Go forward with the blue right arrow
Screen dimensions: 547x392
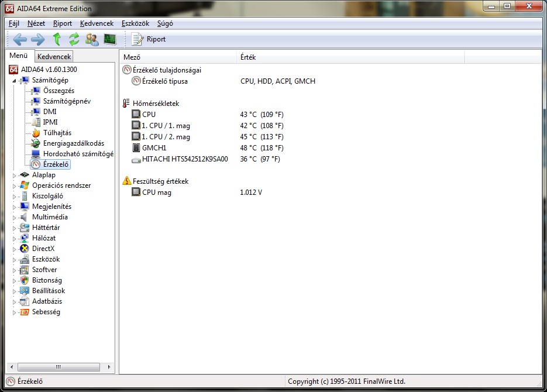[x=37, y=39]
